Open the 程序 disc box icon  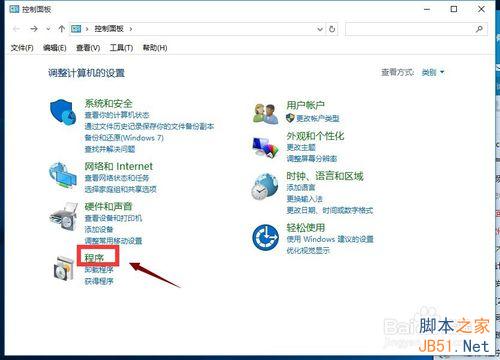[x=64, y=268]
